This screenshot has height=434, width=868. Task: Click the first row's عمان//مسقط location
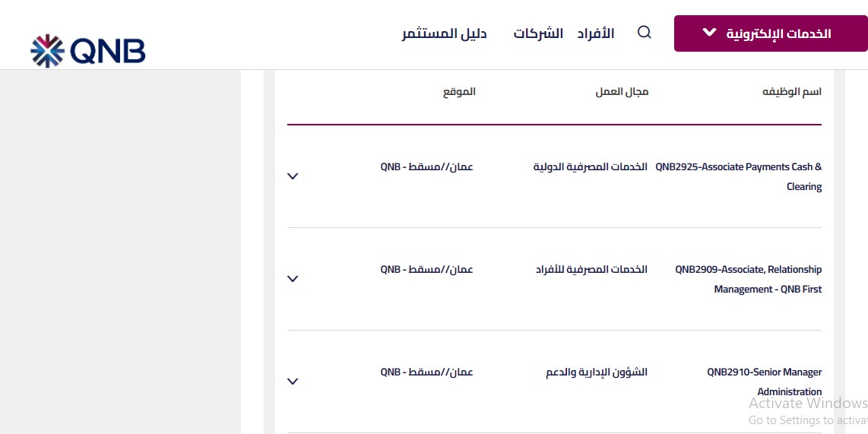[427, 166]
